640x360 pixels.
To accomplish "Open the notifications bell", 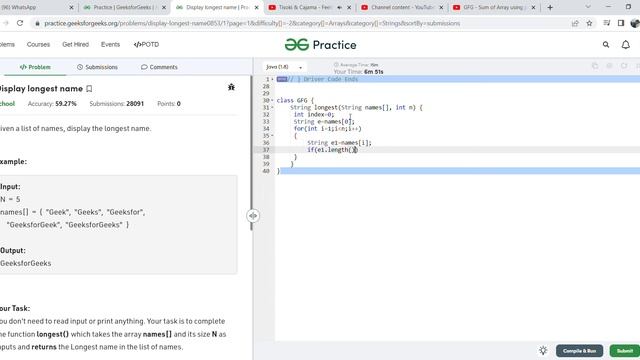I will 625,44.
